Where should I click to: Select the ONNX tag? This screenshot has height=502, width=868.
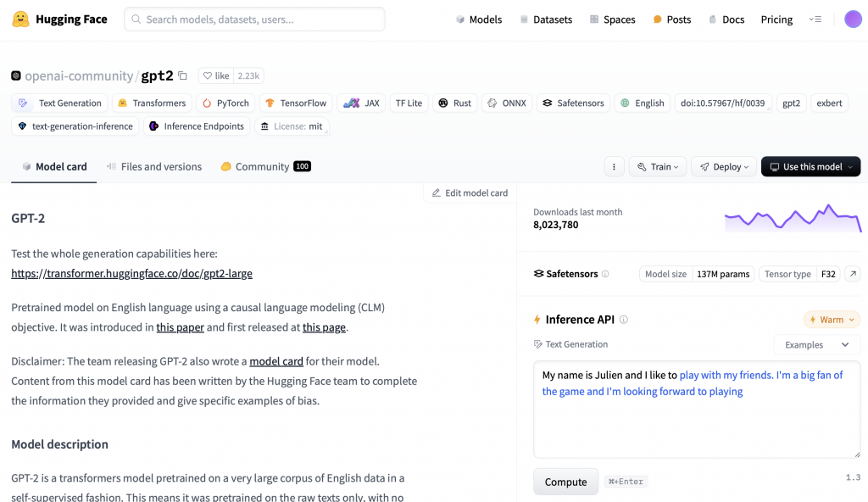point(507,103)
